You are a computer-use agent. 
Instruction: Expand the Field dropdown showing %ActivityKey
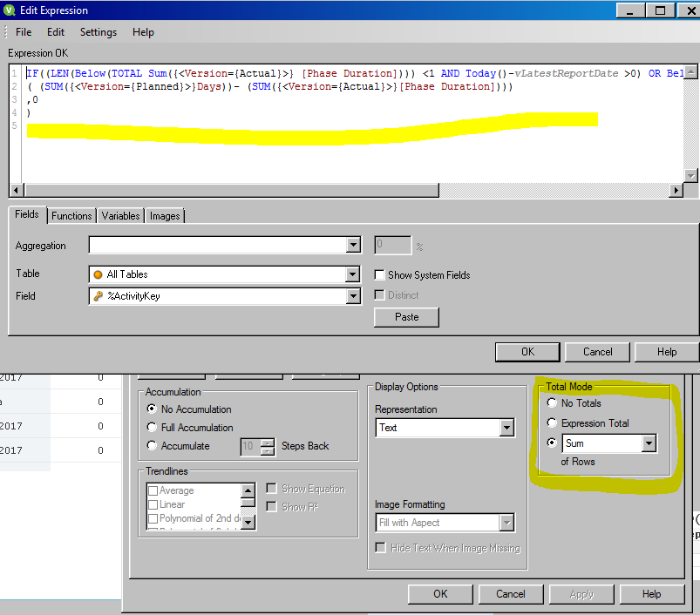tap(353, 296)
